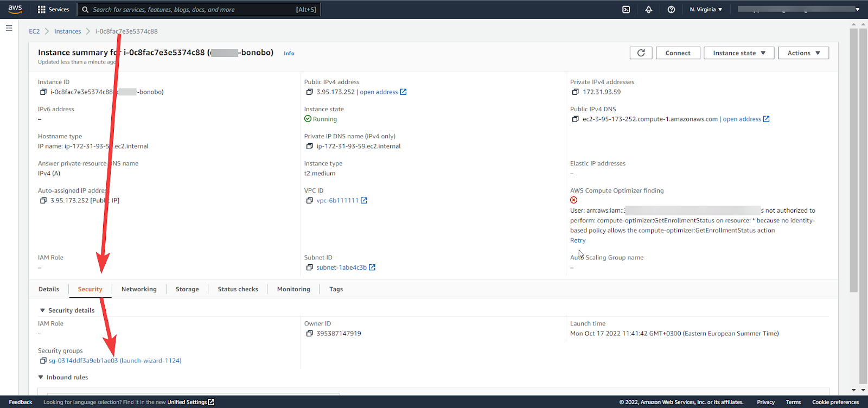
Task: Open external link icon beside Unified Settings
Action: pos(212,402)
